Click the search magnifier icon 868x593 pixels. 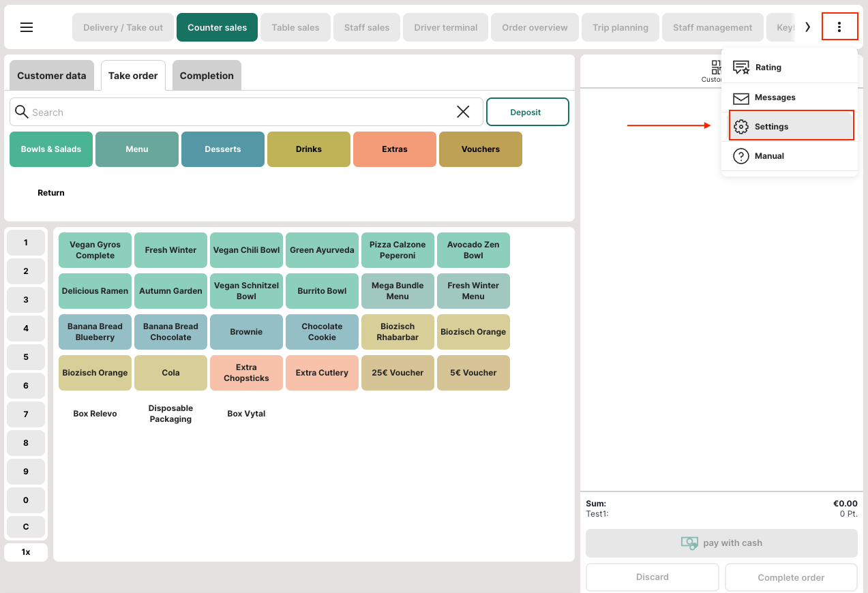[22, 112]
